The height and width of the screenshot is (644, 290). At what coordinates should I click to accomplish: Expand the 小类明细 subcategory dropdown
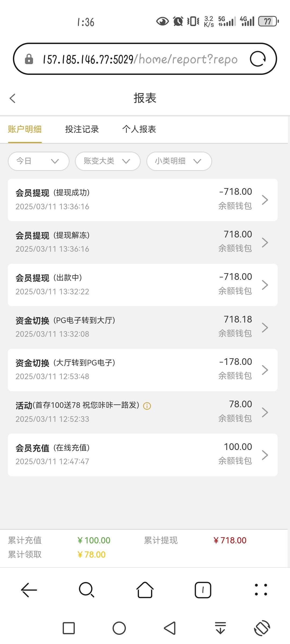179,161
